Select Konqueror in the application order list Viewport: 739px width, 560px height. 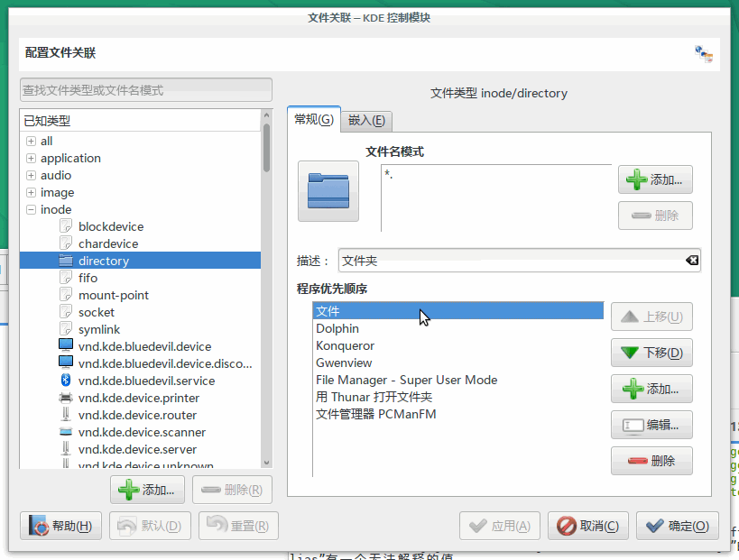click(x=458, y=345)
